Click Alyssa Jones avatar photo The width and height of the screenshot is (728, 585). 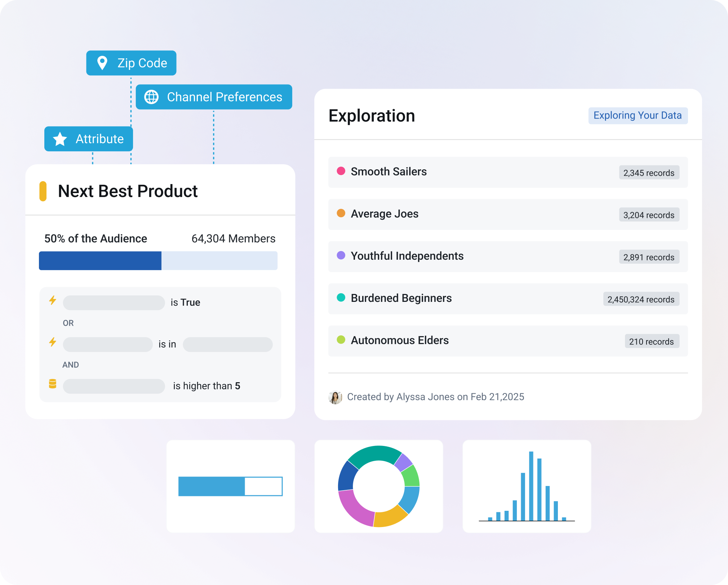click(336, 397)
